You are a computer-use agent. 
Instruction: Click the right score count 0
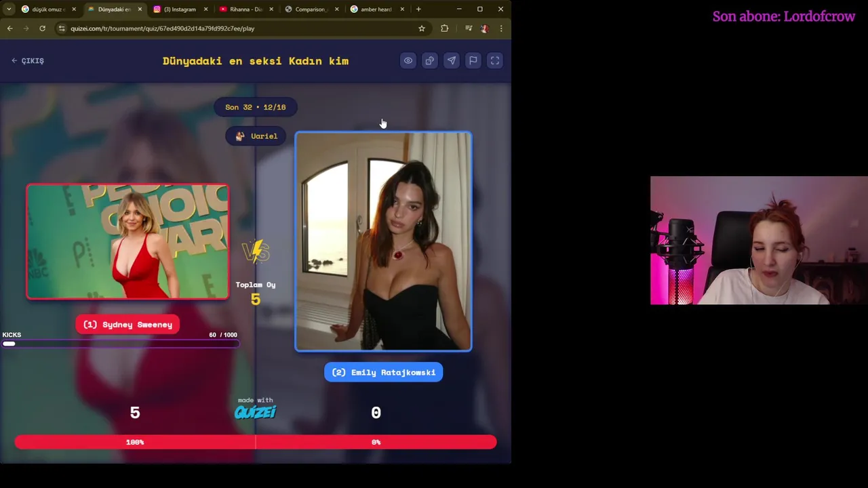tap(376, 413)
